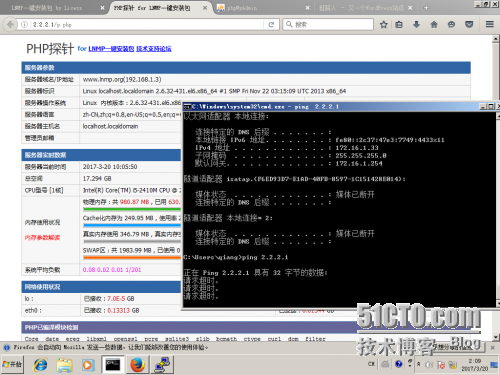Screen dimensions: 500x375
Task: Click the PHP已编译模块检测 section header
Action: [189, 327]
